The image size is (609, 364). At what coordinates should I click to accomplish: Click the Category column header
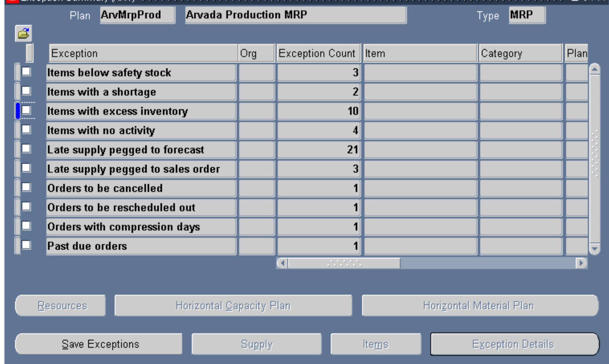(521, 53)
